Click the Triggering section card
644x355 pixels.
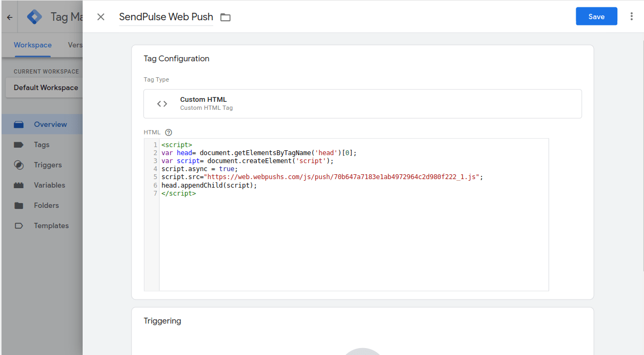(x=362, y=330)
